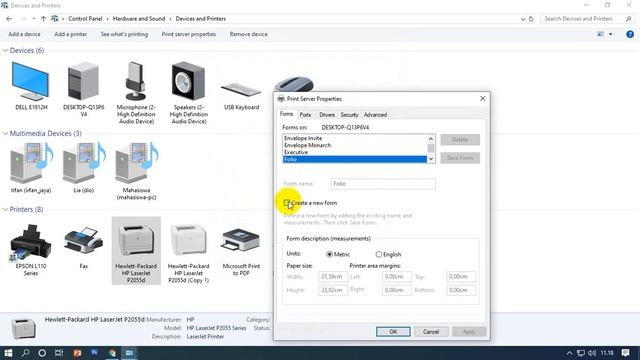Collapse the Printers (8) group
640x360 pixels.
point(5,209)
